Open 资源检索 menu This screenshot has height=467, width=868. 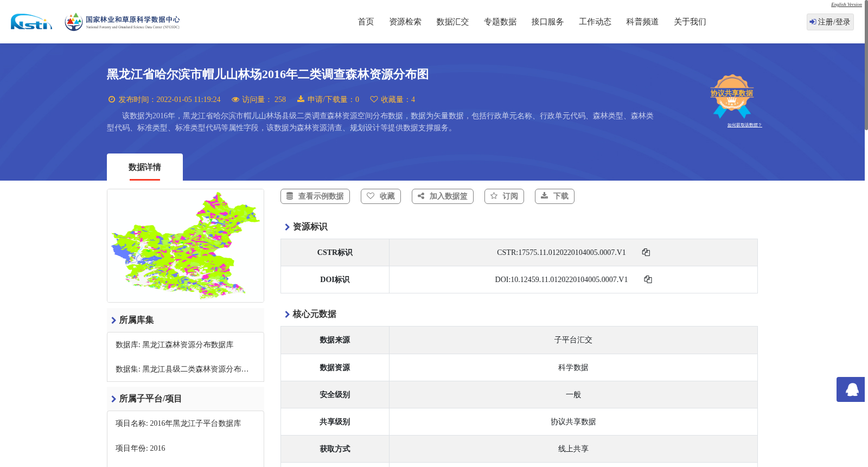point(405,22)
